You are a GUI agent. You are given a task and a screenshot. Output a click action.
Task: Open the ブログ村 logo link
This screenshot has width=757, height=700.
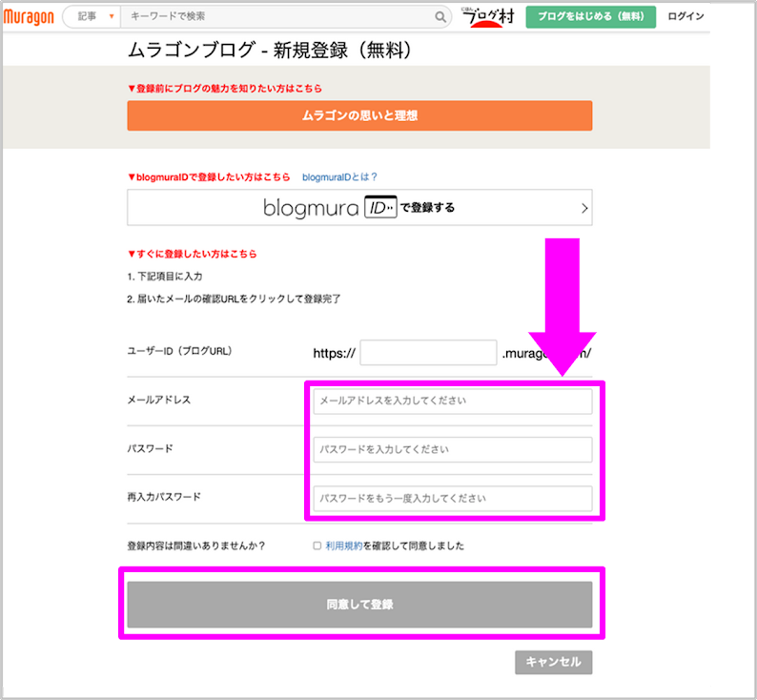[487, 17]
